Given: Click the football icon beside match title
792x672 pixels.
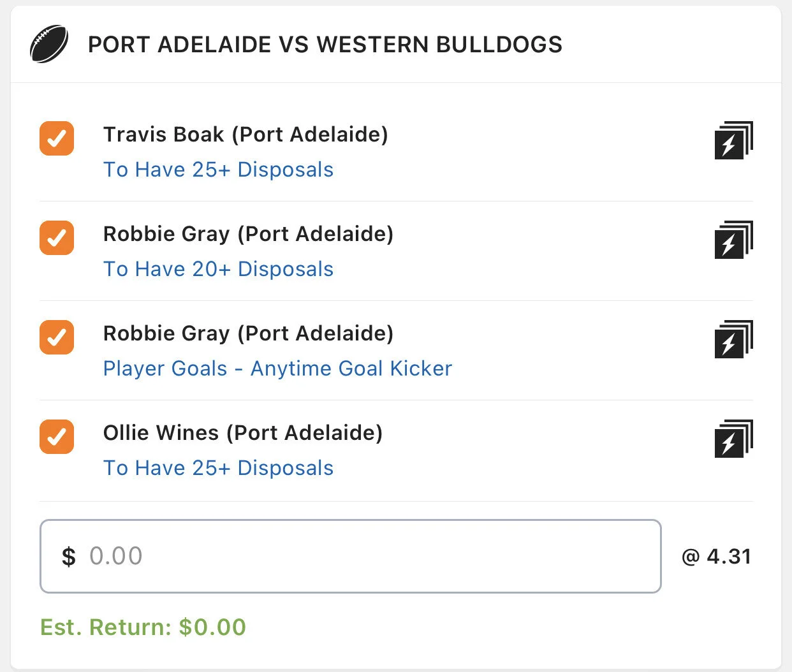Looking at the screenshot, I should [49, 44].
